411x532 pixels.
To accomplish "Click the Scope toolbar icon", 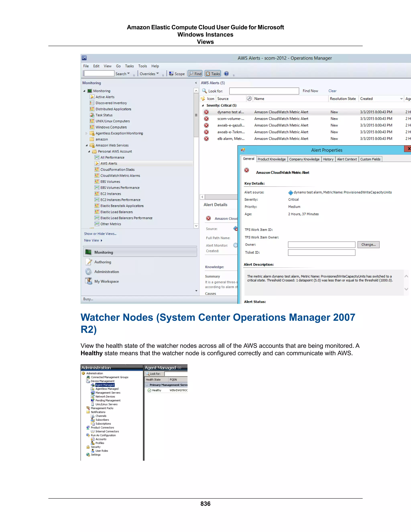I will pyautogui.click(x=171, y=73).
